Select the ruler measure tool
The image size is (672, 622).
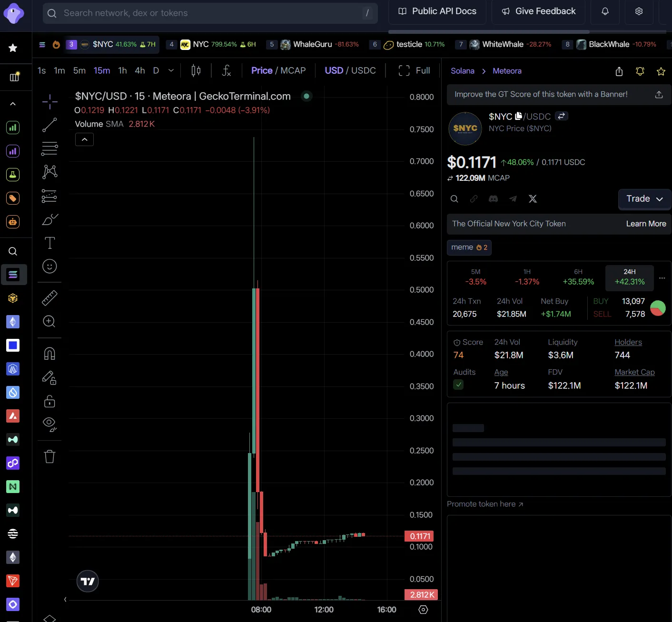point(49,298)
